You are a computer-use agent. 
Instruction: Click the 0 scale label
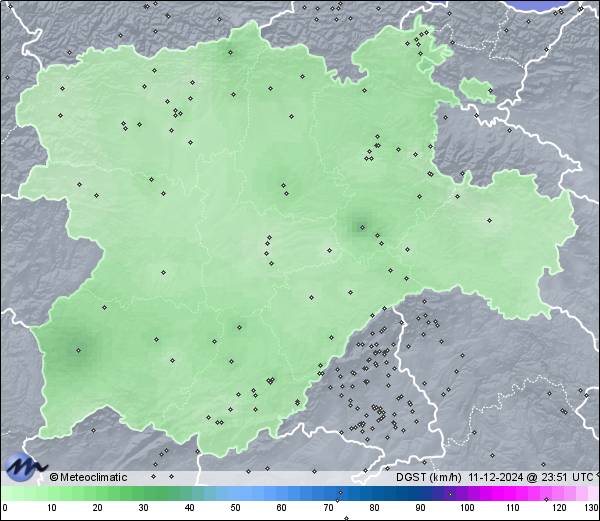[5, 508]
